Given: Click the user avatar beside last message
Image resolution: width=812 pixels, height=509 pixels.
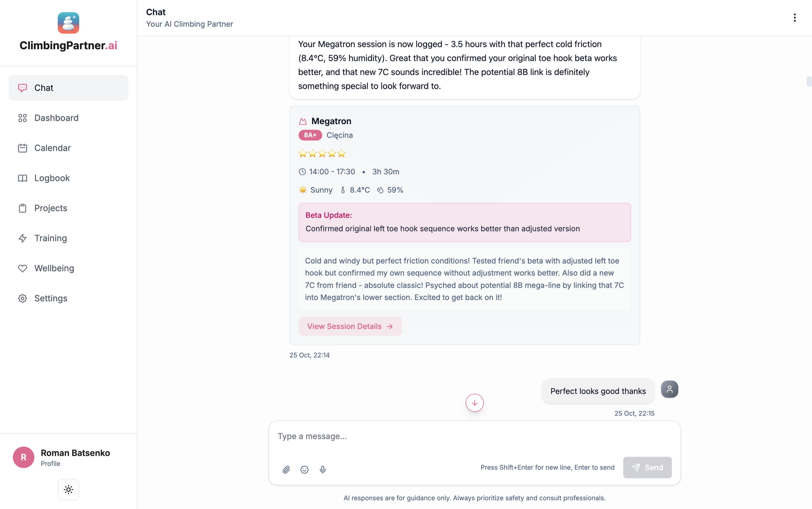Looking at the screenshot, I should (669, 389).
